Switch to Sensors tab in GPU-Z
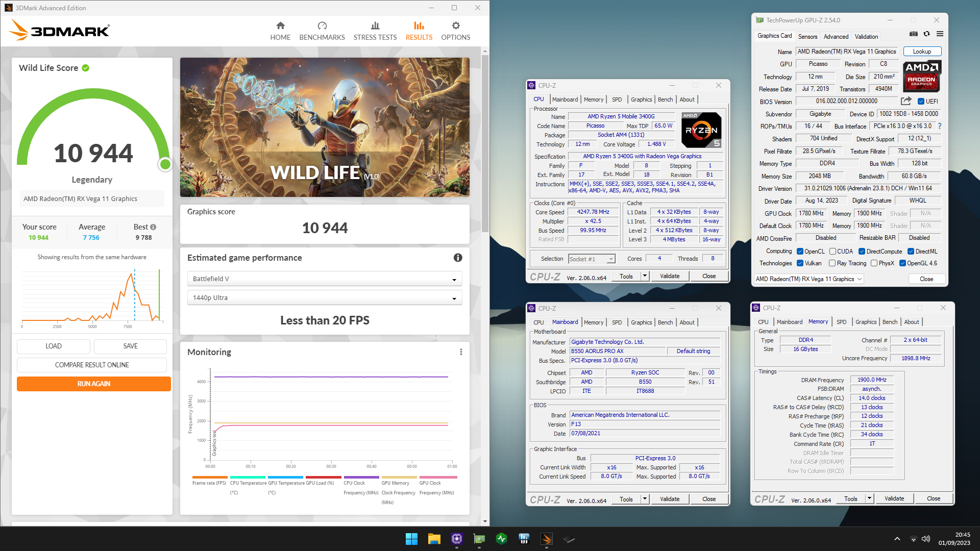This screenshot has width=980, height=551. [807, 36]
